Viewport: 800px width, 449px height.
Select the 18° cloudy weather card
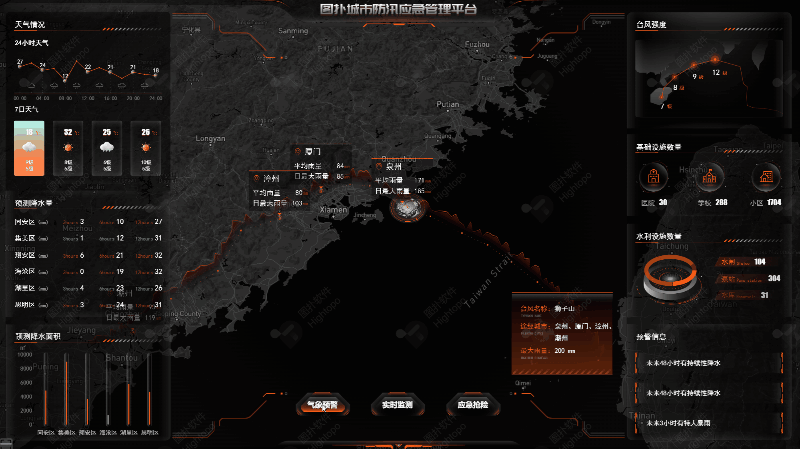(x=29, y=148)
